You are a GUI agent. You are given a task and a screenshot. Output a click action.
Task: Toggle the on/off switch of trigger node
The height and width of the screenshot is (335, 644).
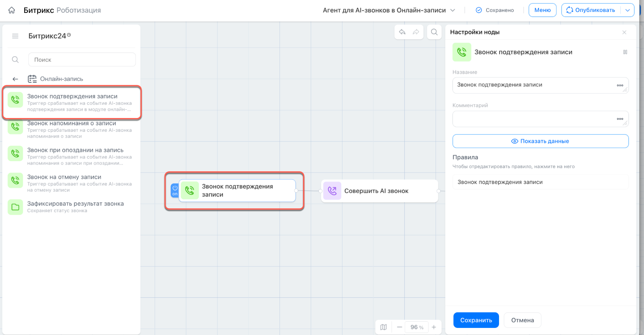pos(175,191)
